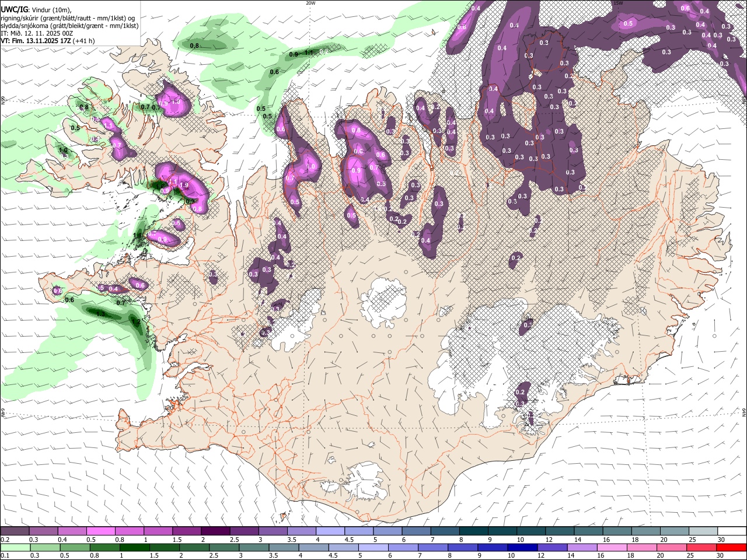Click the 'VT: Fim. 13.11.2025 17Z' valid-time line
Viewport: 747px width, 560px height.
tap(48, 41)
